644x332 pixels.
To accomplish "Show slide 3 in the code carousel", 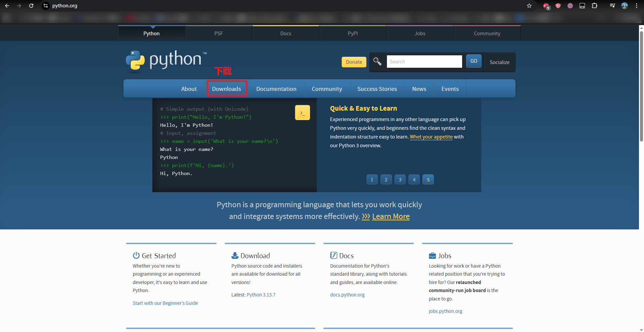I will 400,180.
